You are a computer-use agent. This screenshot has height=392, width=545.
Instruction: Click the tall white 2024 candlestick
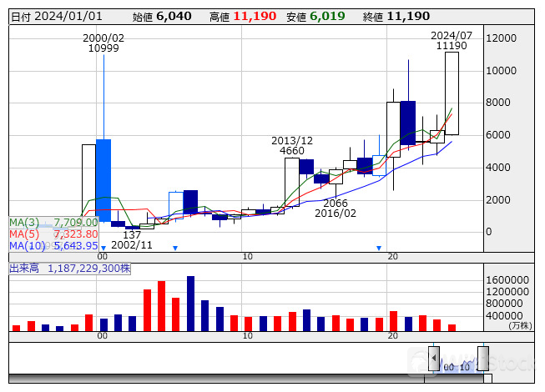tap(452, 93)
